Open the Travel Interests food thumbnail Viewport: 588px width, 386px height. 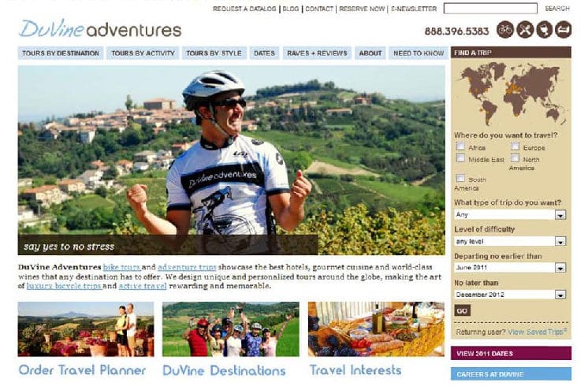coord(376,329)
